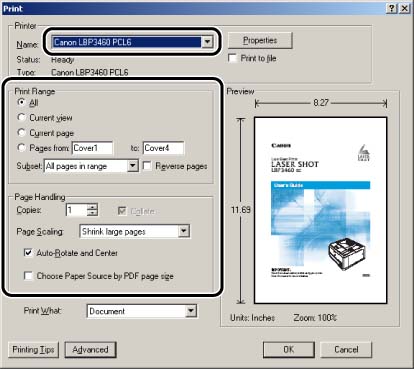This screenshot has width=414, height=369.
Task: Click the cover page preview thumbnail
Action: pos(320,210)
